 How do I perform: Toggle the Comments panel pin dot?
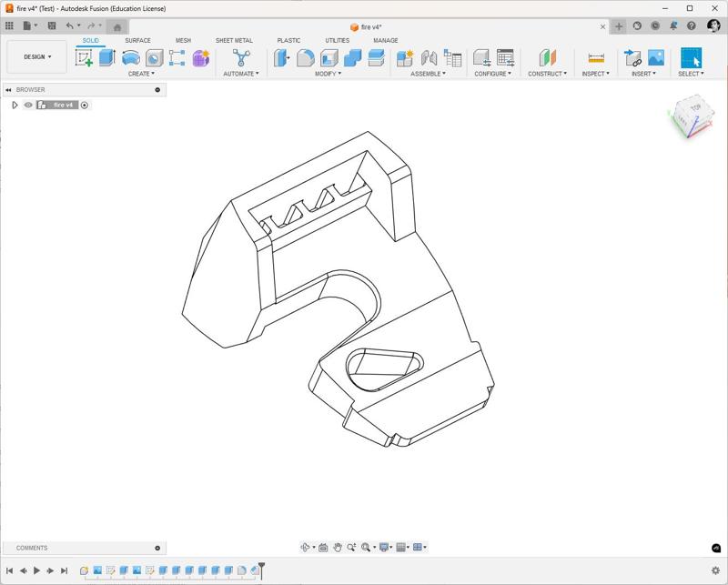pyautogui.click(x=157, y=548)
